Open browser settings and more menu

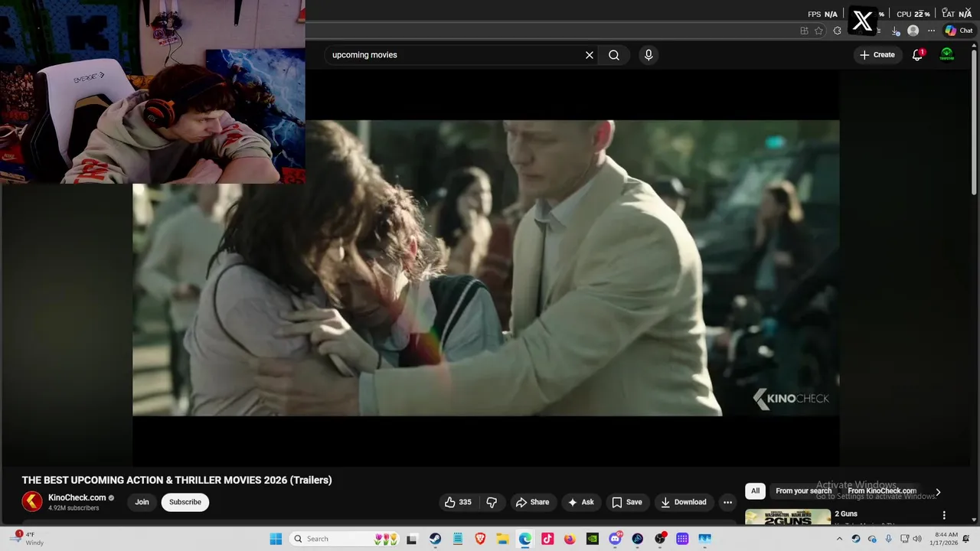[931, 31]
